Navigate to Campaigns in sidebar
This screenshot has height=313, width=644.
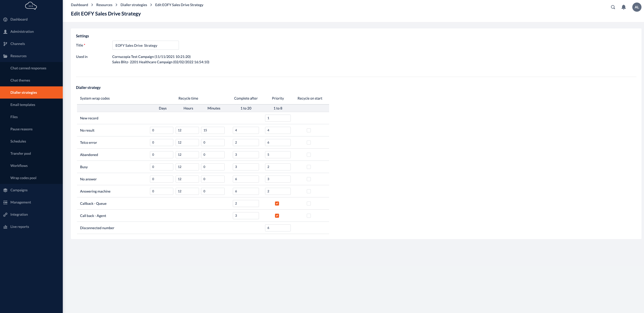pos(19,190)
